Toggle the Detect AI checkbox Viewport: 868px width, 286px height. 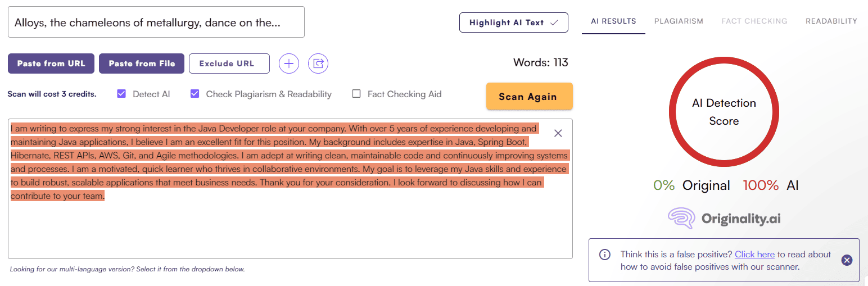tap(121, 94)
